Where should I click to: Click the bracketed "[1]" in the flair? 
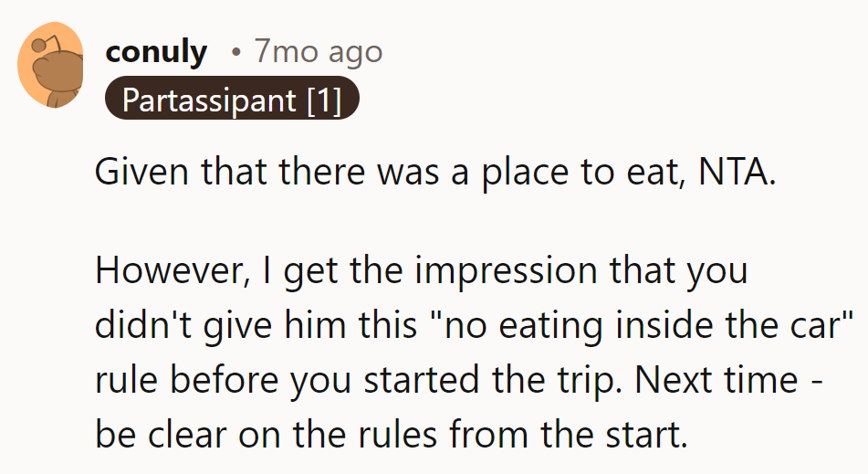click(324, 100)
